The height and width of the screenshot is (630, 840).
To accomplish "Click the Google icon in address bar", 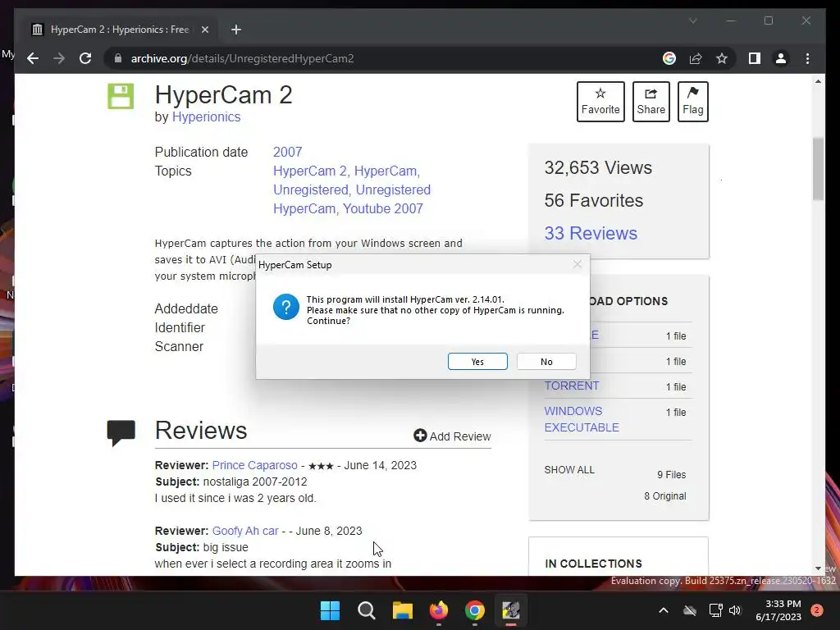I will tap(669, 58).
